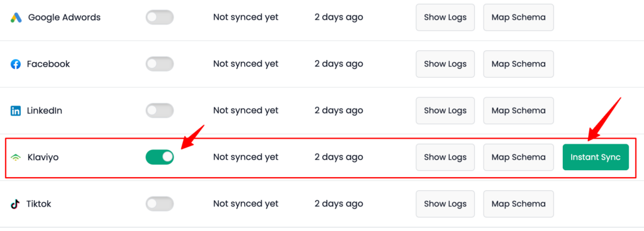Open Map Schema for Klaviyo
Screen dimensions: 644x231
tap(519, 158)
